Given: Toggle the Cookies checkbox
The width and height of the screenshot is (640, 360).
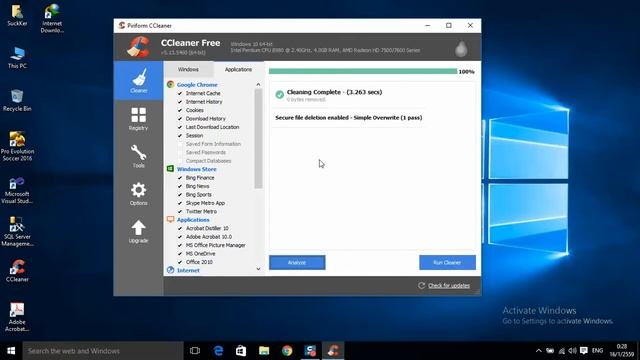Looking at the screenshot, I should click(x=180, y=110).
